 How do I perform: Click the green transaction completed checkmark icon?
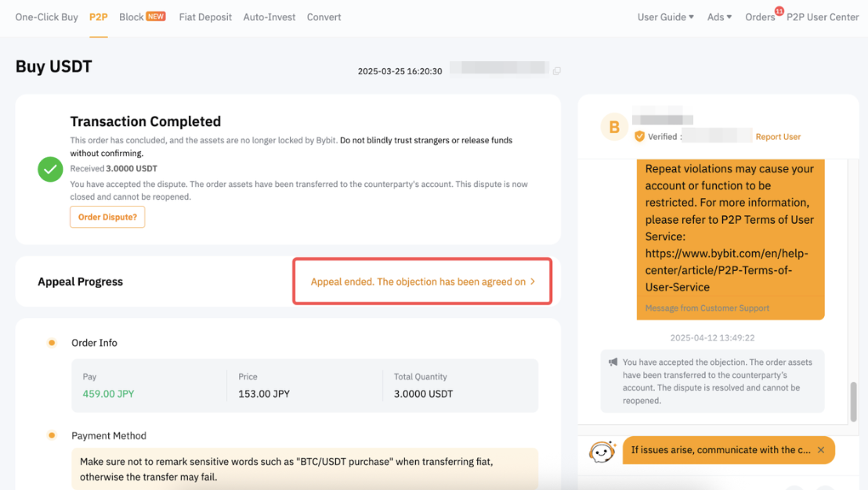click(x=51, y=169)
